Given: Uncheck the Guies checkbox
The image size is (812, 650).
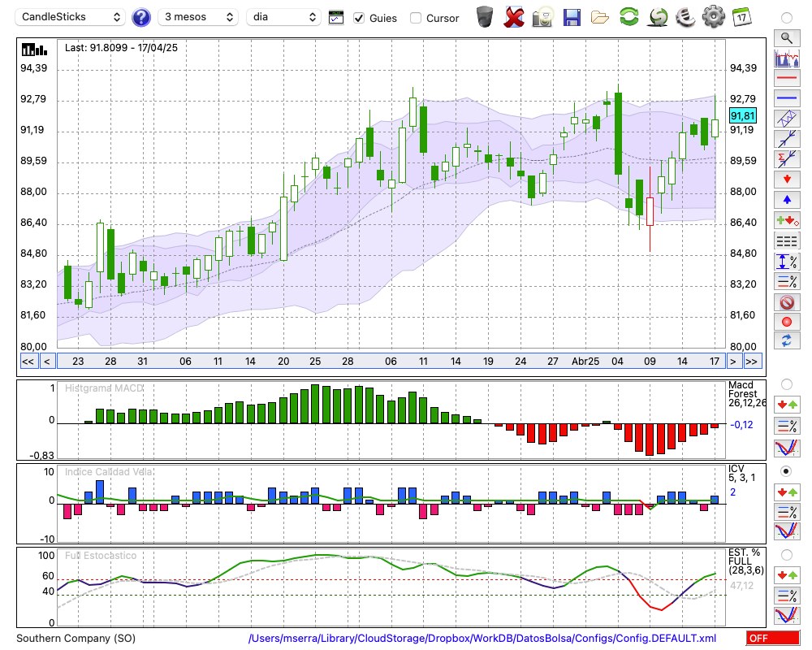Looking at the screenshot, I should 358,18.
